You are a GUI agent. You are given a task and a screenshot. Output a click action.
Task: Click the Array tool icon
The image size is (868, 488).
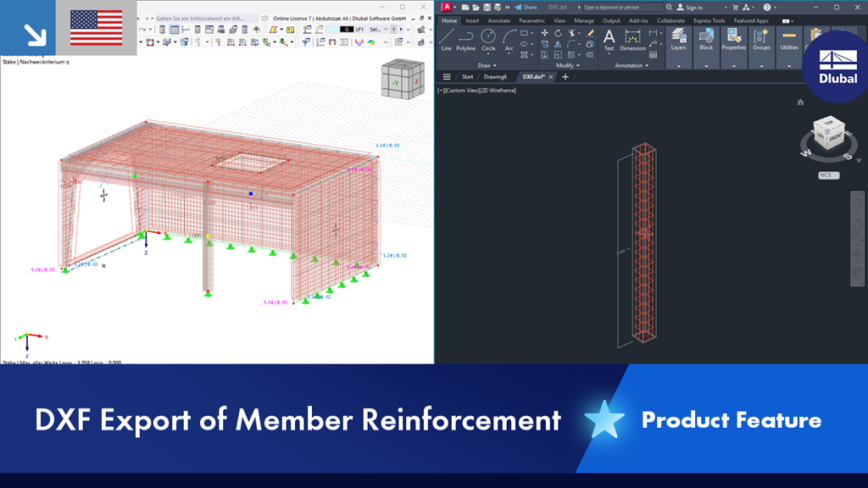tap(572, 55)
